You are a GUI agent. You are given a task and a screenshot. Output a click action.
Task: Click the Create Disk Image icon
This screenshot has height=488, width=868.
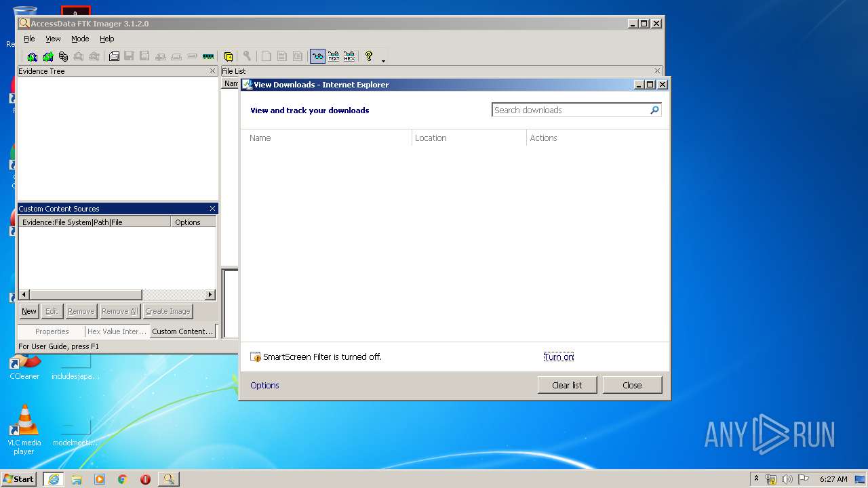click(x=114, y=56)
